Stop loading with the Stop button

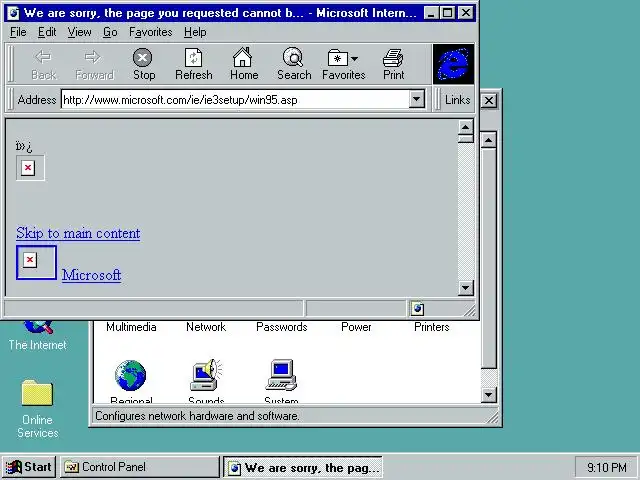click(144, 64)
